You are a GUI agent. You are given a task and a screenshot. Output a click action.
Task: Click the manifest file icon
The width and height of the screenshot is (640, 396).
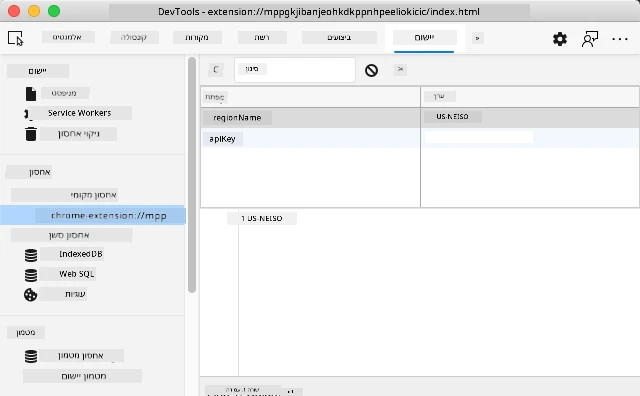click(31, 93)
